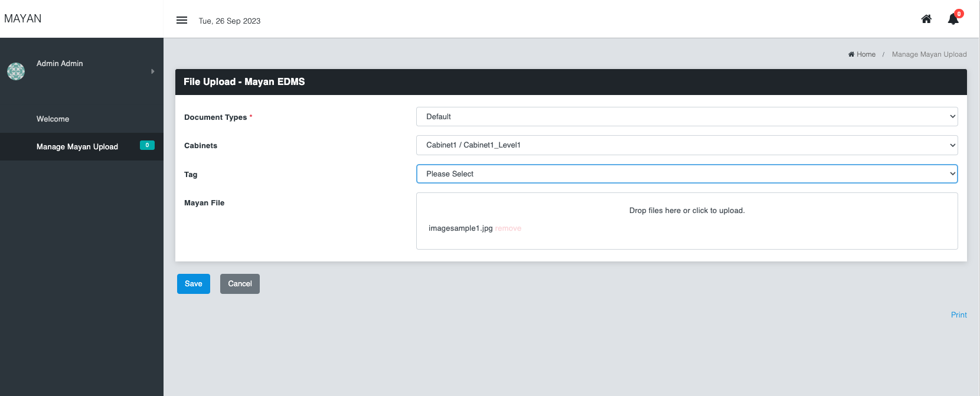Select Manage Mayan Upload in sidebar
The width and height of the screenshot is (980, 396).
[77, 147]
